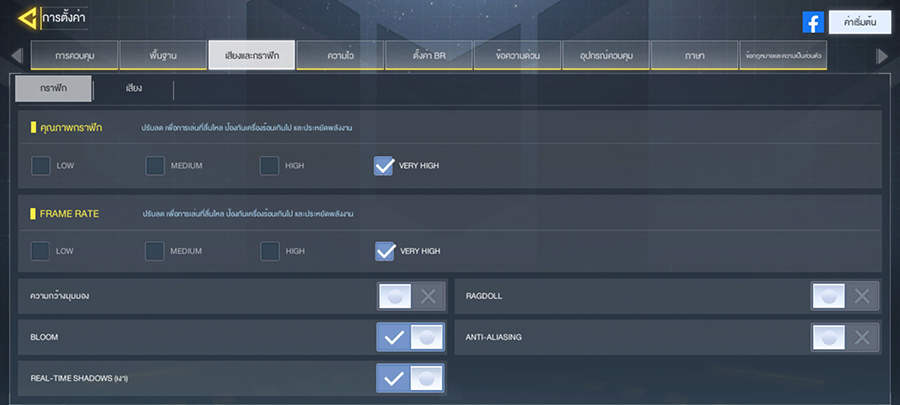Image resolution: width=900 pixels, height=405 pixels.
Task: Enable the RAGDOLL toggle
Action: coord(845,296)
